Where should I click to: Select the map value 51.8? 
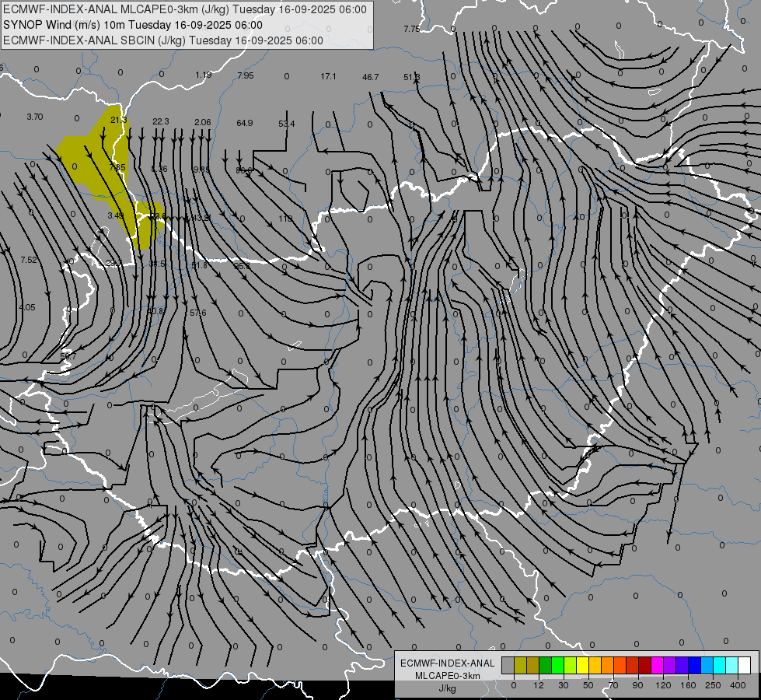[200, 265]
